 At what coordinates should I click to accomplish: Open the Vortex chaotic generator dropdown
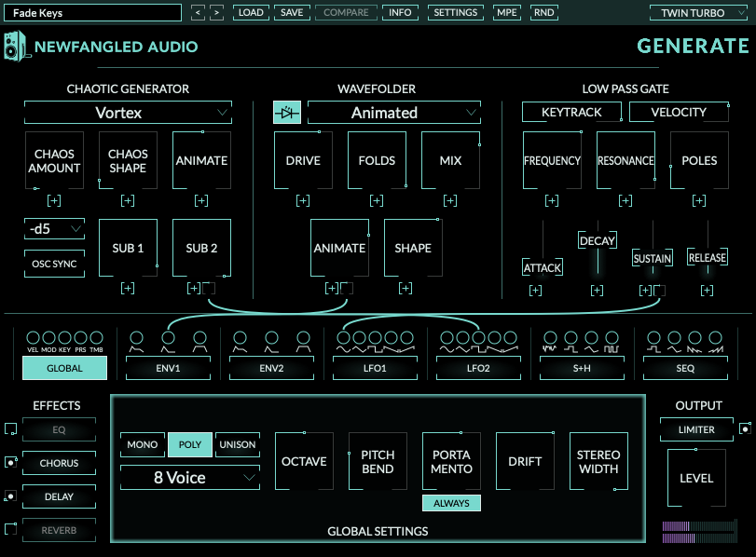coord(127,112)
